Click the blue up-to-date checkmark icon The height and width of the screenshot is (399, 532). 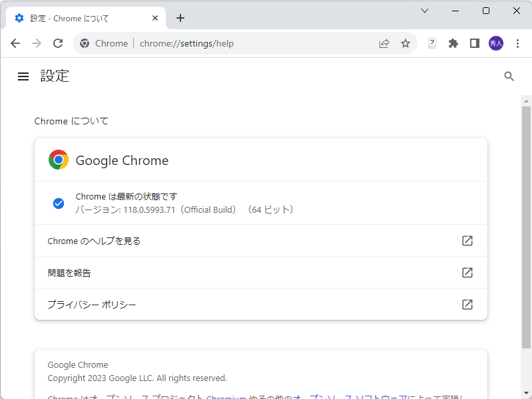point(59,203)
